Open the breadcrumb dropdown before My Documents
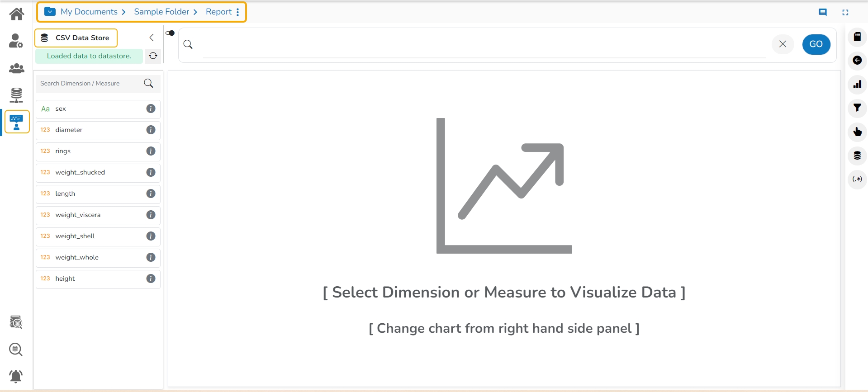Screen dimensions: 868x392 tap(50, 12)
